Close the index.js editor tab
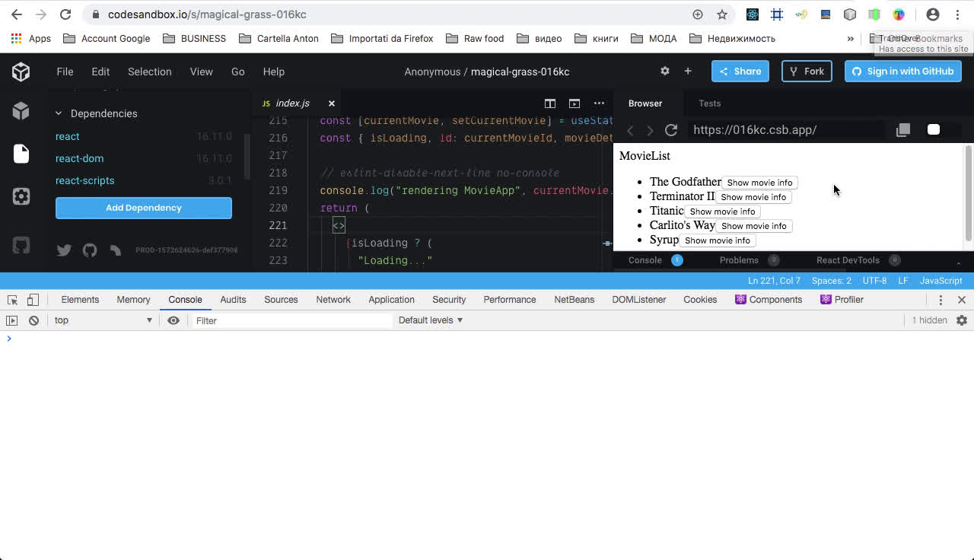This screenshot has height=560, width=974. 332,103
